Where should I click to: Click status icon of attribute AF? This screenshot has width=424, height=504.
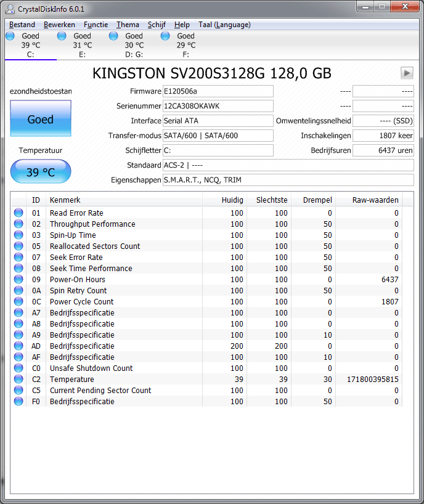tap(18, 357)
